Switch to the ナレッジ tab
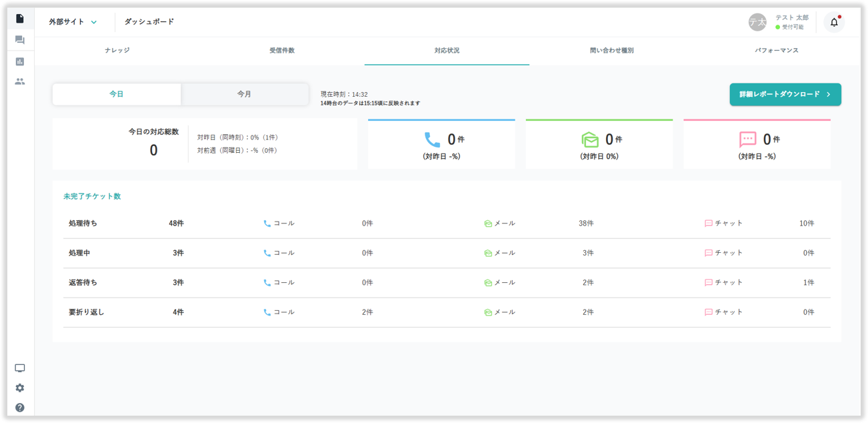 pos(117,51)
